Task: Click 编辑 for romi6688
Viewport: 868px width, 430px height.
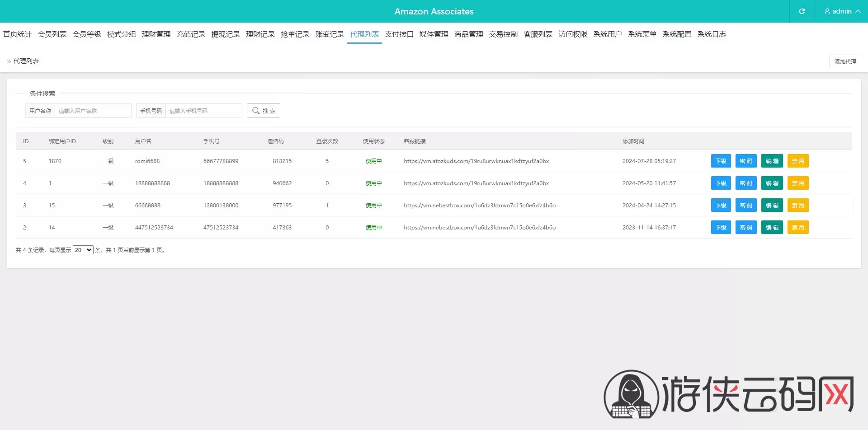Action: pyautogui.click(x=772, y=161)
